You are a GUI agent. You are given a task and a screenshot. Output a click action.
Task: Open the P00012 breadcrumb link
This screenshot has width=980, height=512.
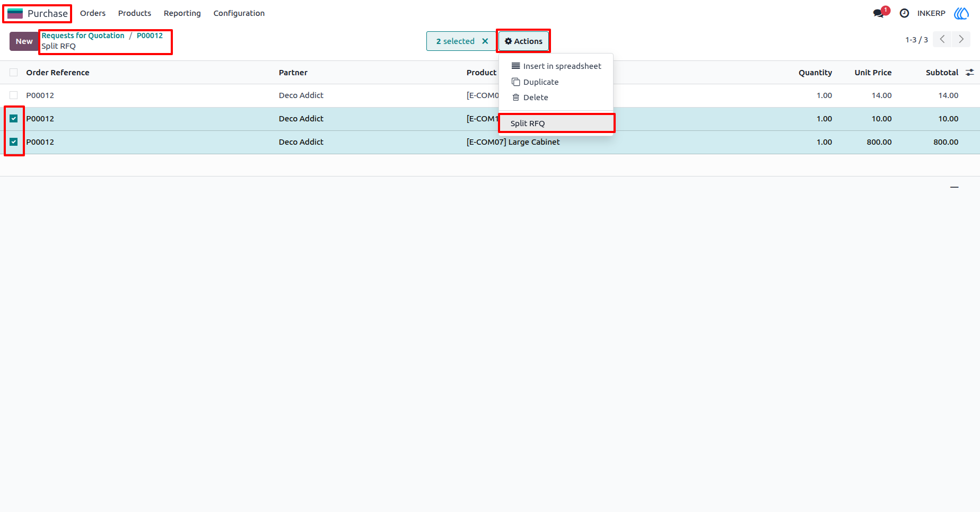tap(150, 36)
